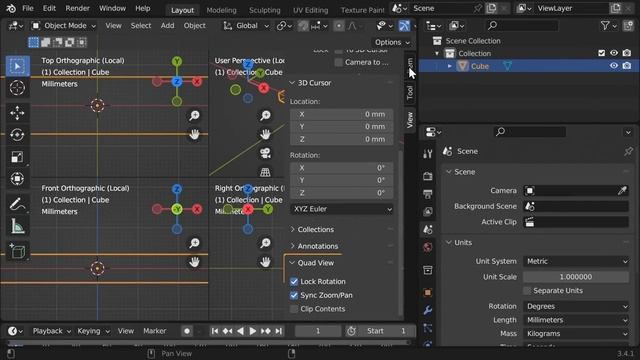This screenshot has width=640, height=360.
Task: Hide Collection using eye icon
Action: click(x=614, y=53)
